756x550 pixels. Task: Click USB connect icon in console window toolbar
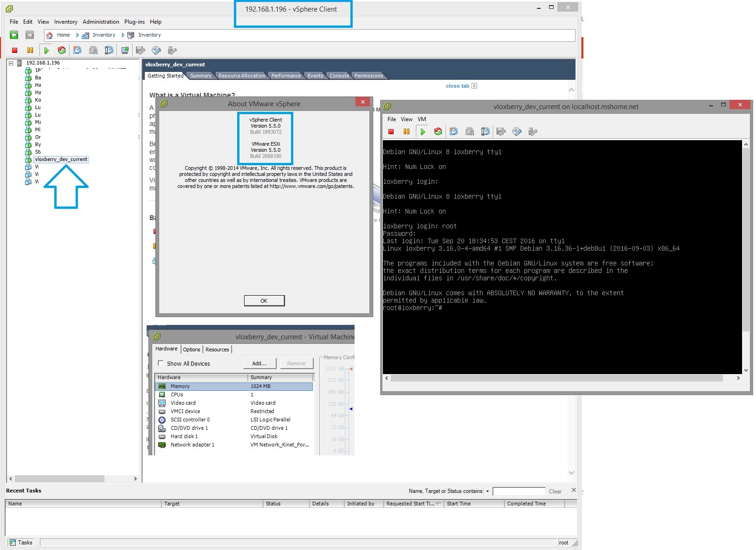click(x=533, y=131)
